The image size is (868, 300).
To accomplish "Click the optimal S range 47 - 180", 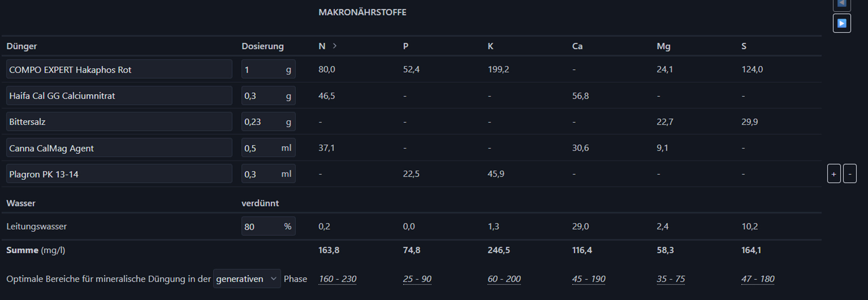I will click(758, 279).
